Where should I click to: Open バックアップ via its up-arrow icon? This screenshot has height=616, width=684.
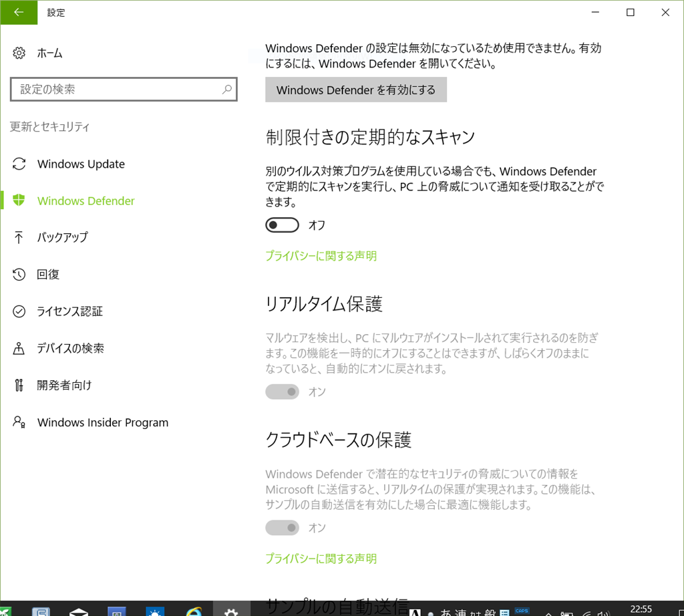click(x=19, y=237)
